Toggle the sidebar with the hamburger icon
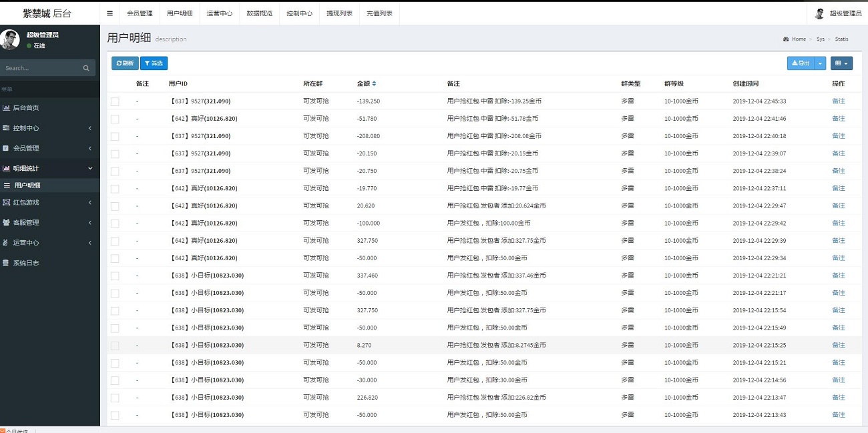 (x=110, y=13)
